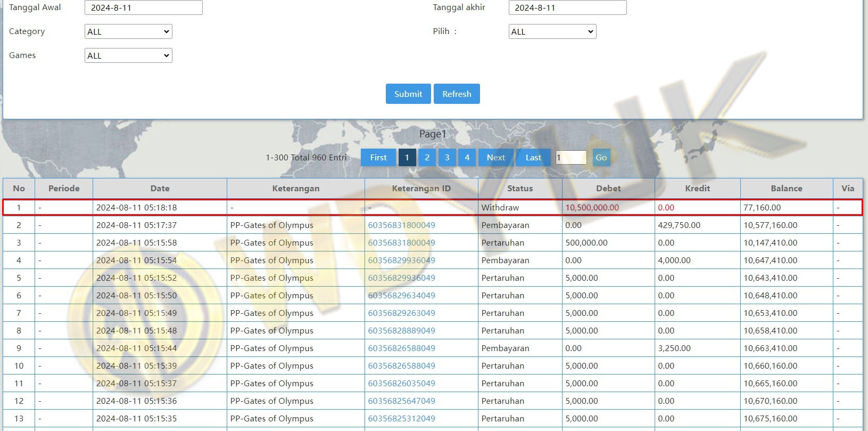Select date 2024-08-11 05:17:37

pyautogui.click(x=136, y=225)
